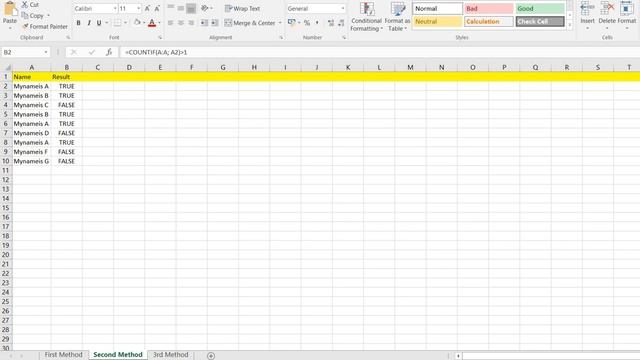Insert cells using the Insert icon
This screenshot has height=360, width=640.
coord(587,9)
